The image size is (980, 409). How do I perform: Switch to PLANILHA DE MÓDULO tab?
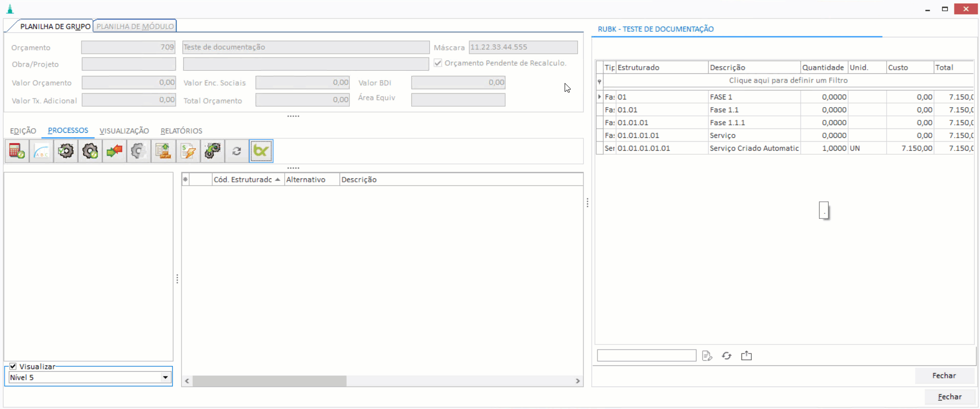135,26
